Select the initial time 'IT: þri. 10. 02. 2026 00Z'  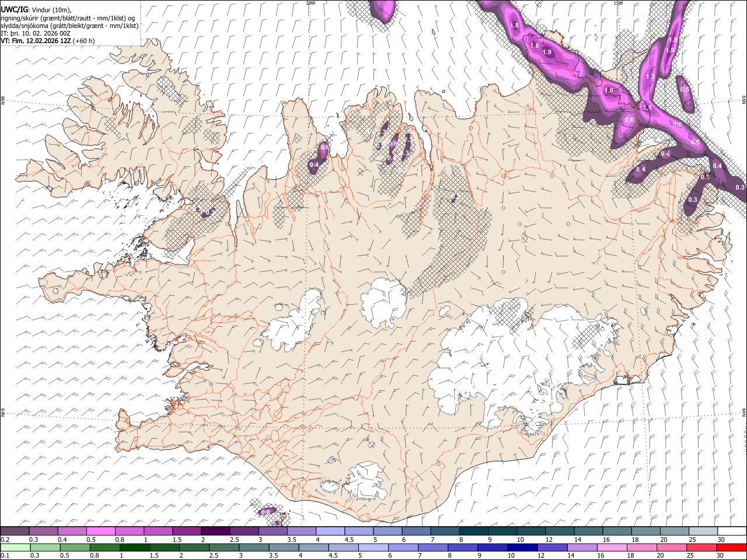coord(35,33)
